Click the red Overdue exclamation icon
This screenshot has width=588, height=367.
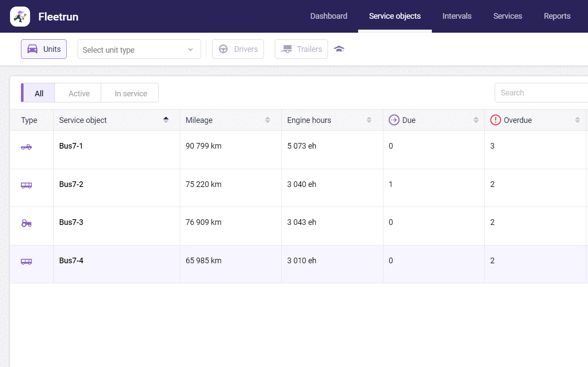[x=496, y=120]
